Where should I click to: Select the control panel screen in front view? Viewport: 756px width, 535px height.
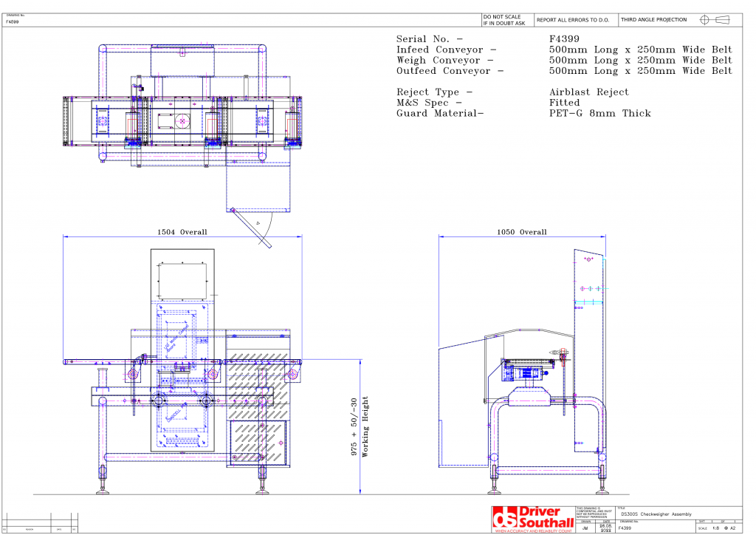click(x=182, y=279)
